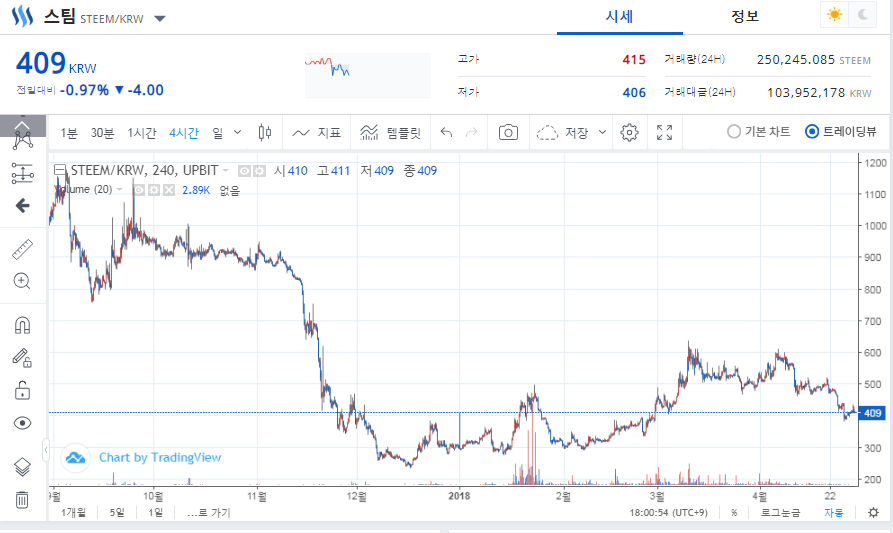The height and width of the screenshot is (533, 893).
Task: Activate the zoom-in magnifier tool
Action: tap(22, 281)
